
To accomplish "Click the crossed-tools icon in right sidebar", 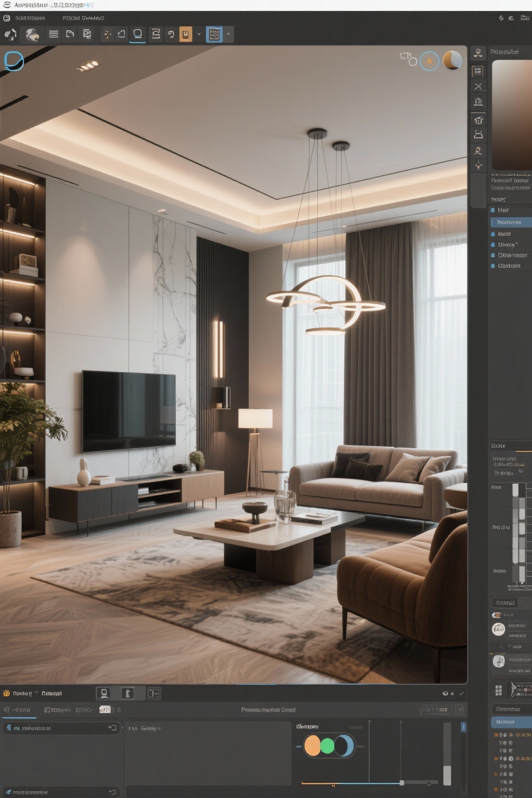I will click(x=478, y=86).
